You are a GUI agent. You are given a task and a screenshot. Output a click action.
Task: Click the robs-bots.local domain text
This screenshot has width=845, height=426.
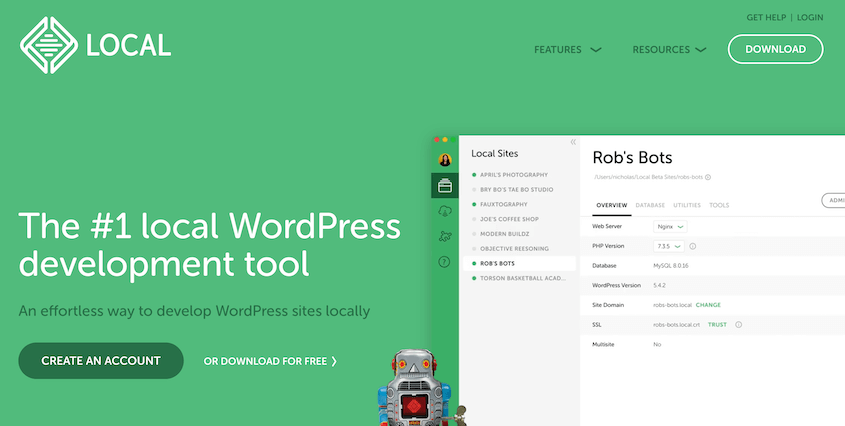coord(673,305)
